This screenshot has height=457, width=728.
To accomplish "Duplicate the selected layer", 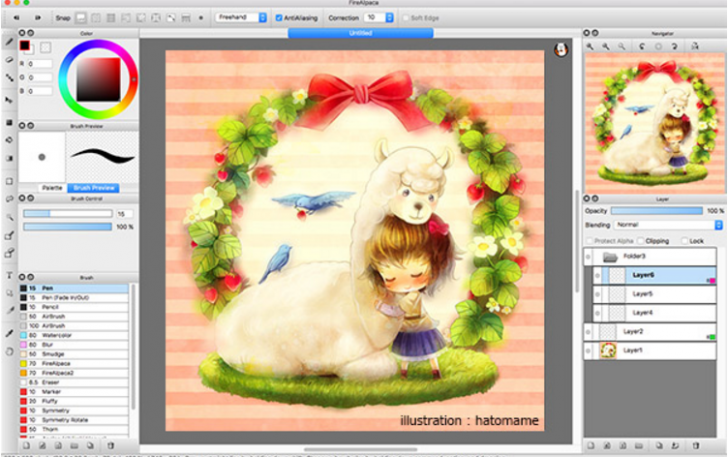I will click(659, 445).
